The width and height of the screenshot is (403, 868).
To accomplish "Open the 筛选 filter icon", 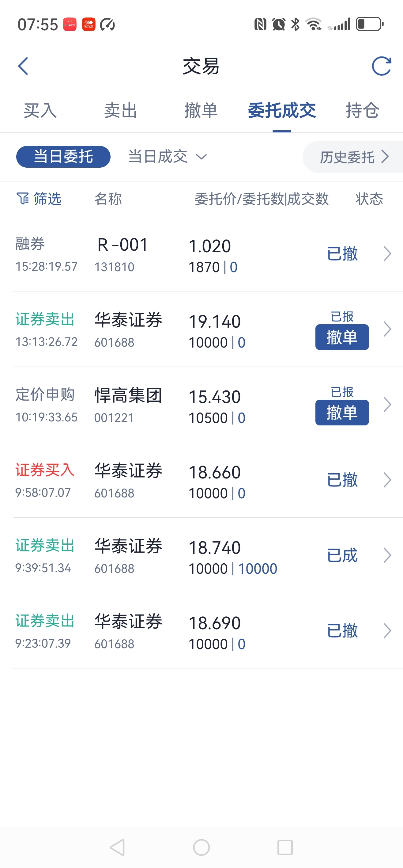I will pos(23,199).
